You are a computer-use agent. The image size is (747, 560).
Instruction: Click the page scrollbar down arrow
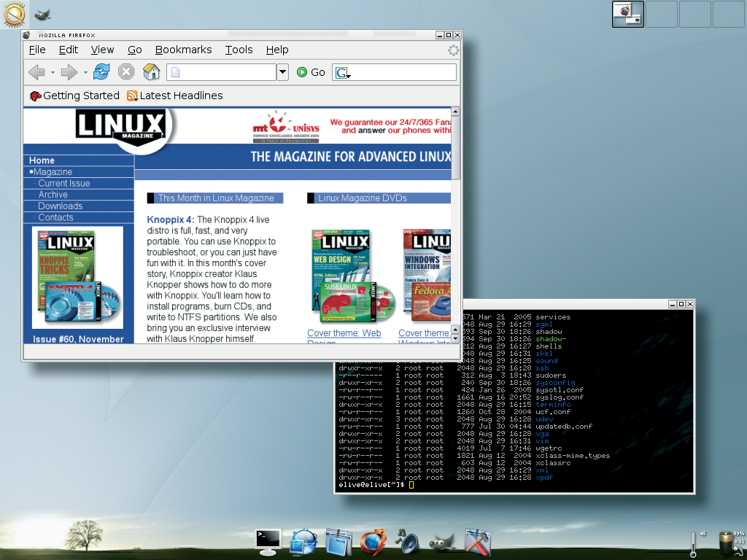tap(455, 339)
